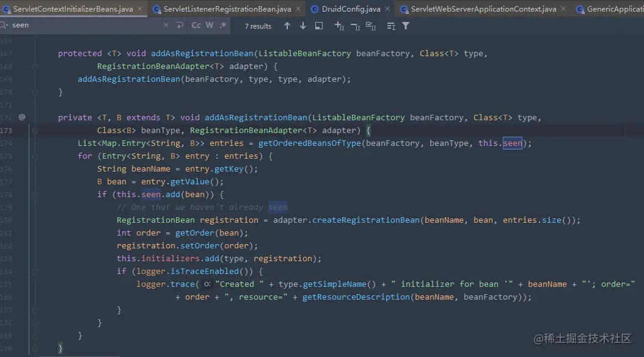Go to next search occurrence

pyautogui.click(x=302, y=26)
